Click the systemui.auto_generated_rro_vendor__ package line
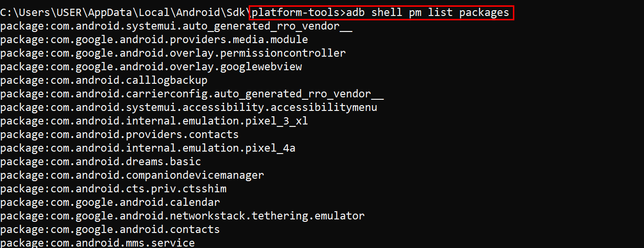The height and width of the screenshot is (248, 644). coord(176,26)
